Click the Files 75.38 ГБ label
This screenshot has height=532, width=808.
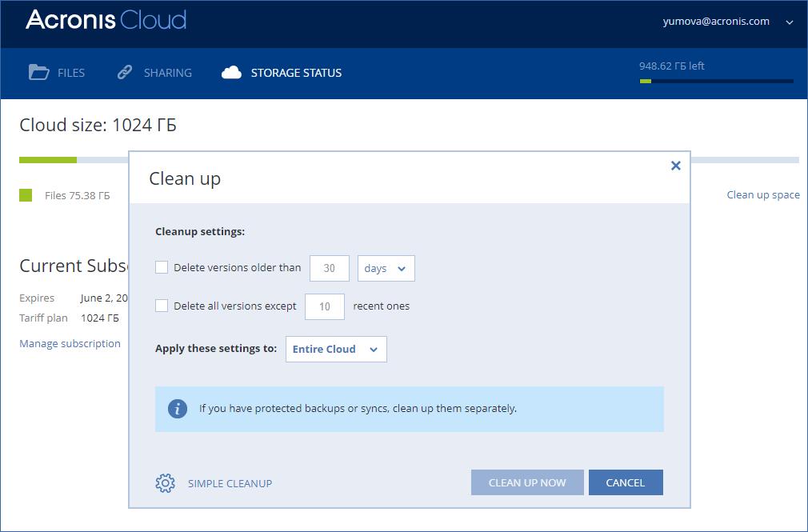pyautogui.click(x=78, y=195)
